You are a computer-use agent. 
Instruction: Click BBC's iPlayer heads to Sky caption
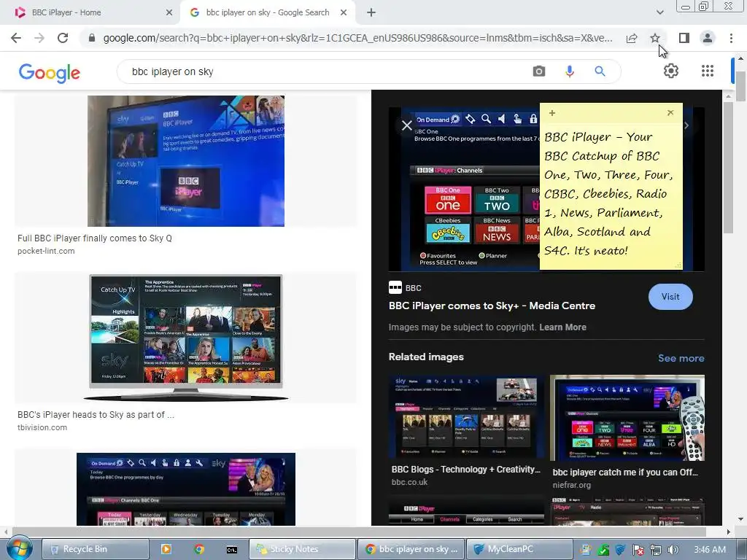[96, 415]
